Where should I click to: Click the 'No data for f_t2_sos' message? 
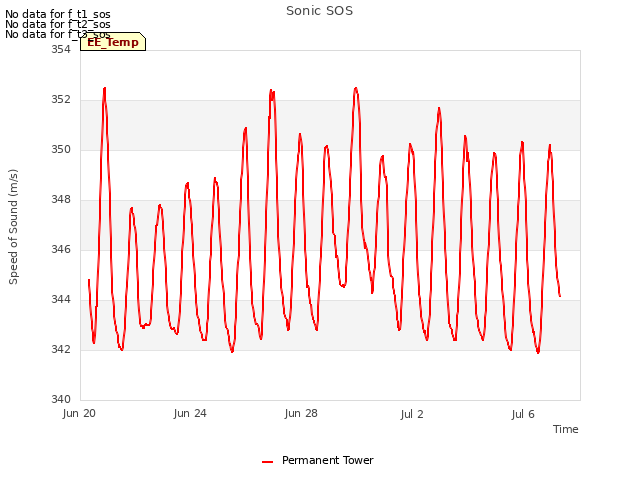coord(58,24)
